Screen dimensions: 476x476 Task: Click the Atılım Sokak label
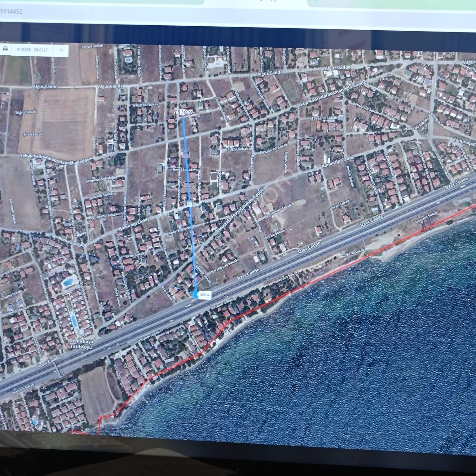(257, 223)
